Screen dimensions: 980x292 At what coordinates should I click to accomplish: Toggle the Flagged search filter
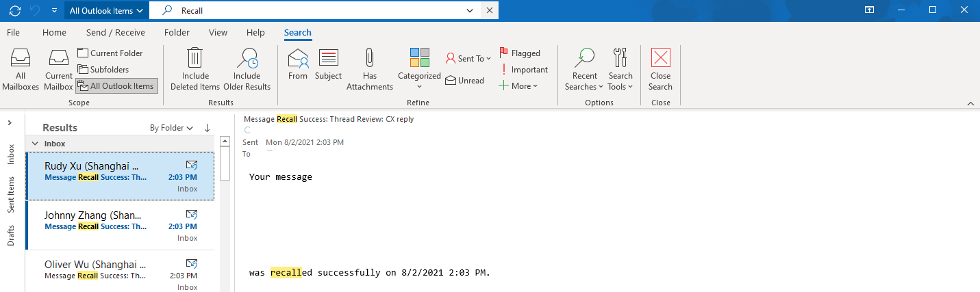coord(520,53)
